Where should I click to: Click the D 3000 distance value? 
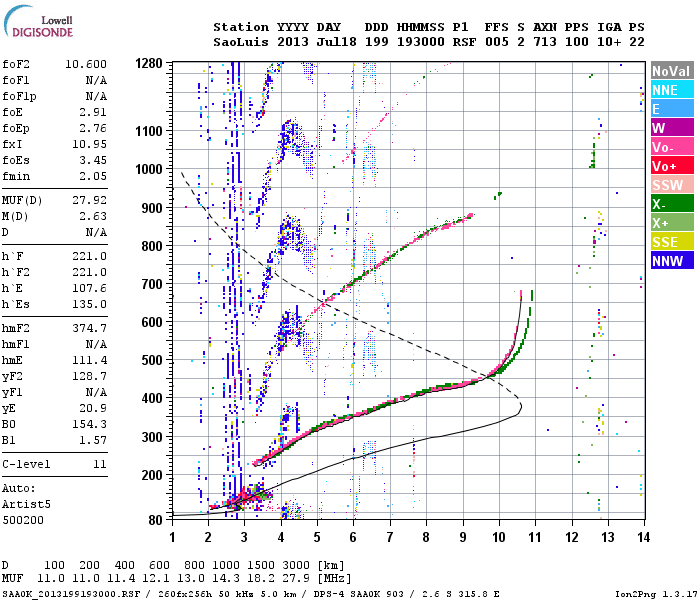[x=296, y=566]
